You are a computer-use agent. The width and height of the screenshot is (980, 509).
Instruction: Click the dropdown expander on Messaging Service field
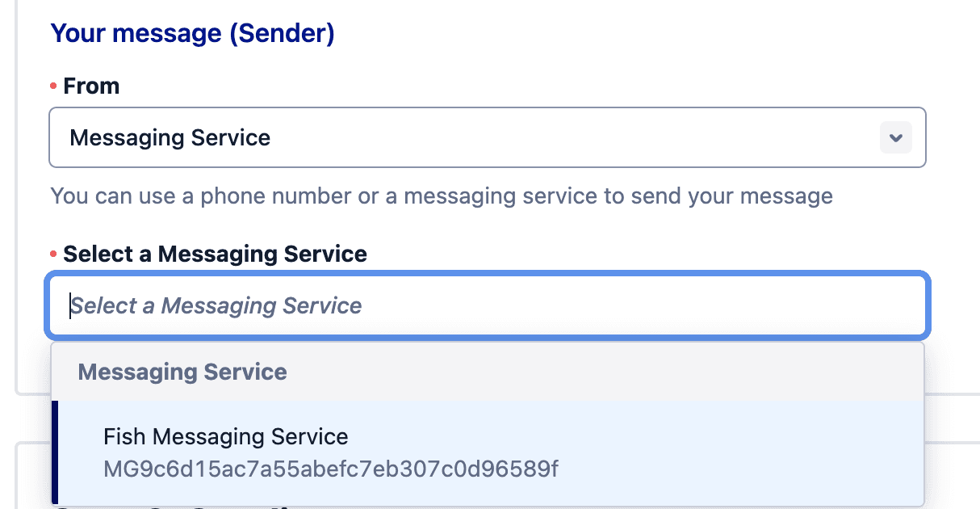click(895, 137)
